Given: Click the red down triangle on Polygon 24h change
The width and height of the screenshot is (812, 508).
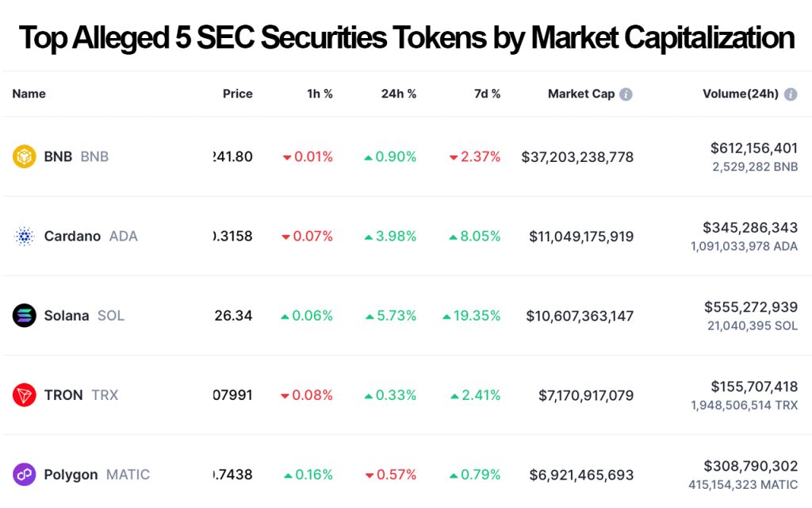Looking at the screenshot, I should [x=369, y=474].
